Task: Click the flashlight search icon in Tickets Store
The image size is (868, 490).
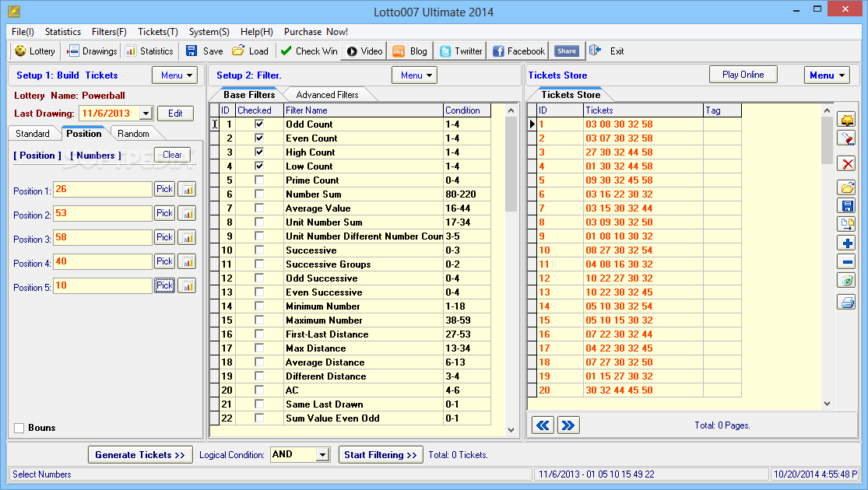Action: (847, 138)
